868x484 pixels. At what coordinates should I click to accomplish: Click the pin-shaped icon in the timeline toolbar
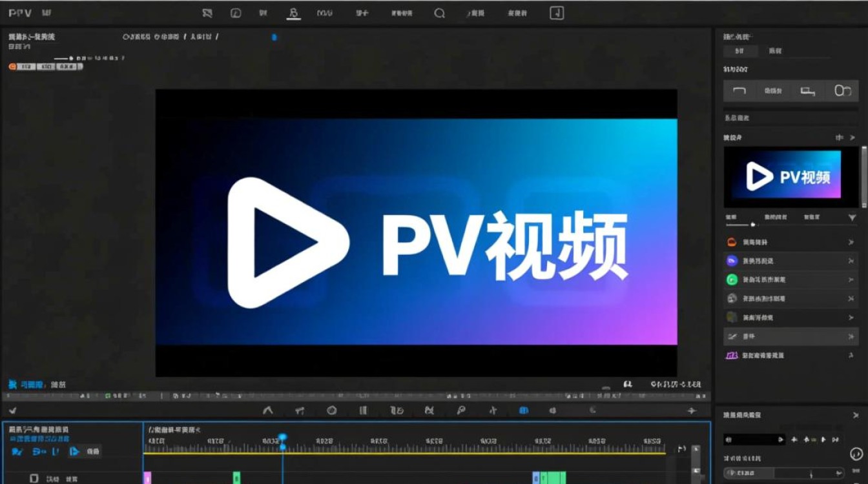(461, 410)
